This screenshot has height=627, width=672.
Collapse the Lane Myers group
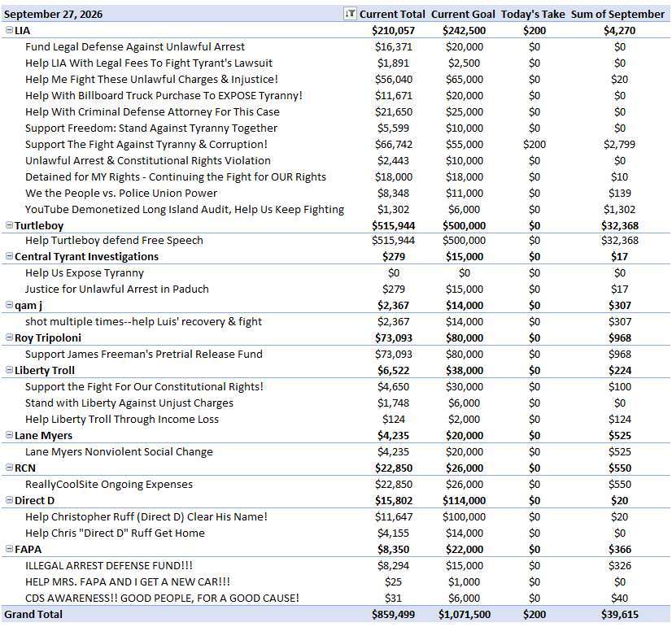click(9, 435)
